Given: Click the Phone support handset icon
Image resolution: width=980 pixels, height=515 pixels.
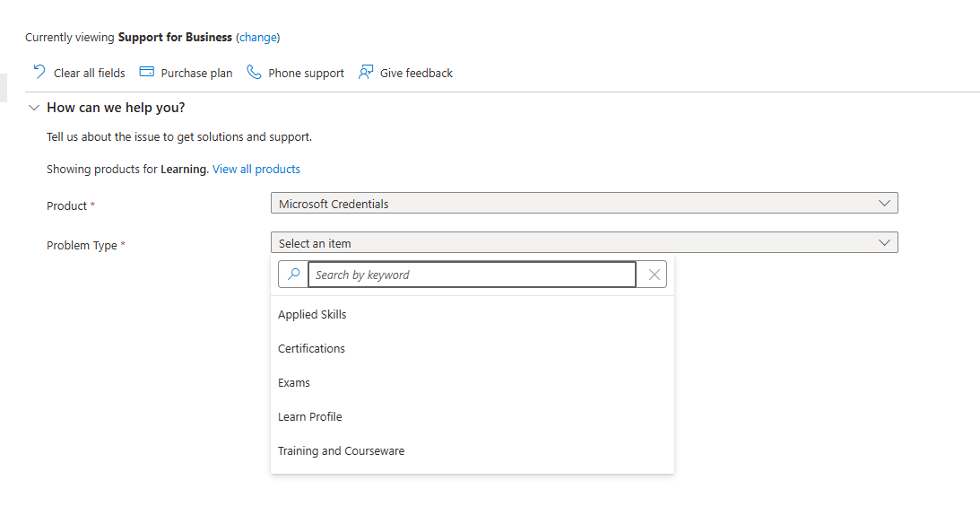Looking at the screenshot, I should point(254,72).
